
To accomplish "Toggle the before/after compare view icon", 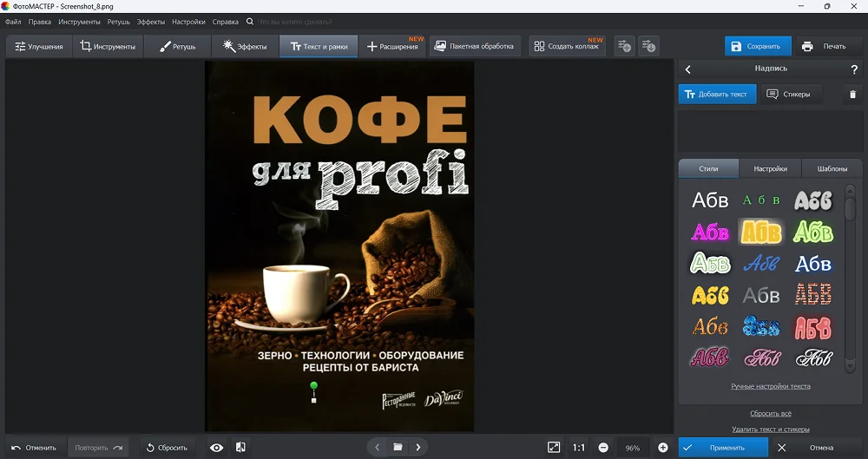I will pos(240,448).
